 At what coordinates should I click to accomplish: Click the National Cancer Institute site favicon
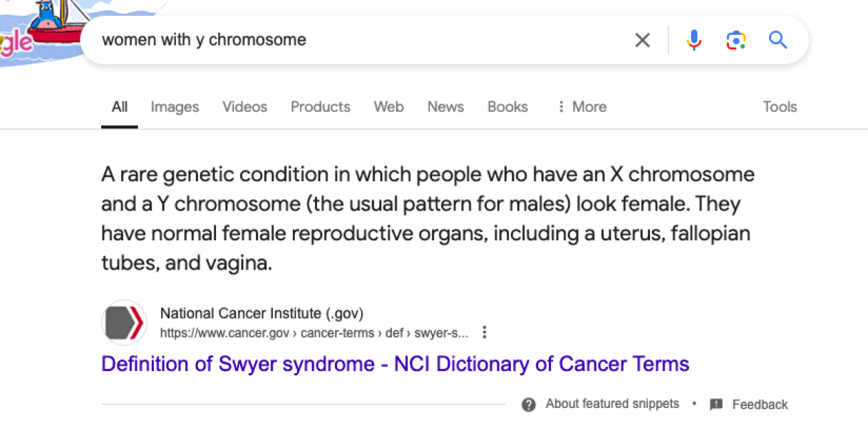pyautogui.click(x=123, y=322)
